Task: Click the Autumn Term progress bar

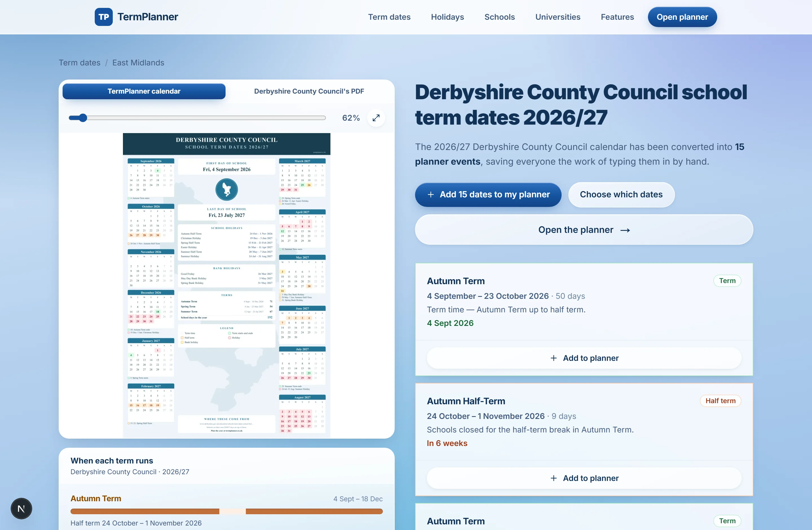Action: (226, 511)
